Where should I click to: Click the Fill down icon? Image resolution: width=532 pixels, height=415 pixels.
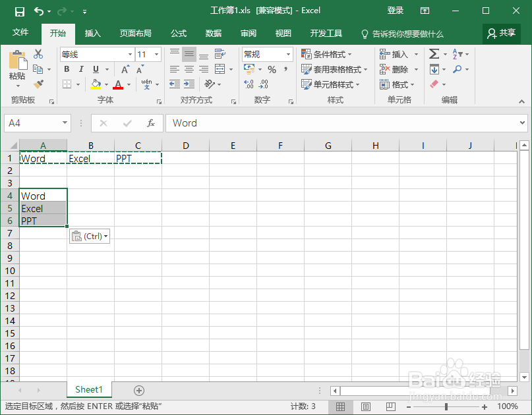coord(434,69)
